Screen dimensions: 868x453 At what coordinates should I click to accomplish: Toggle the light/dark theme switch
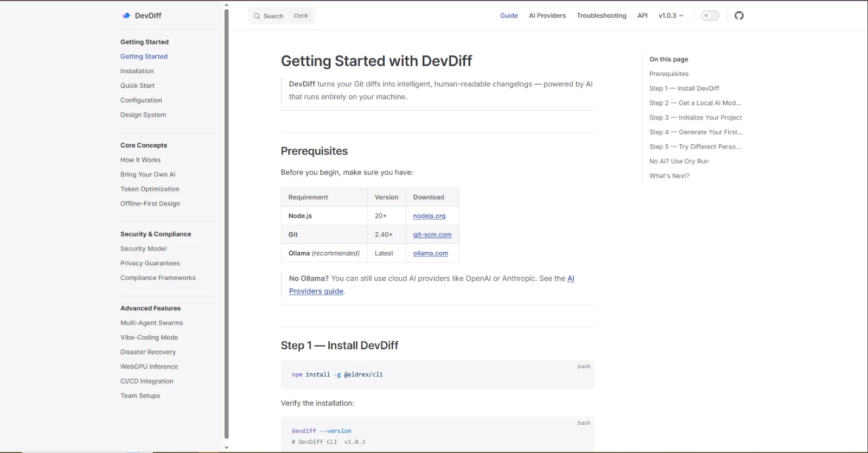coord(710,16)
